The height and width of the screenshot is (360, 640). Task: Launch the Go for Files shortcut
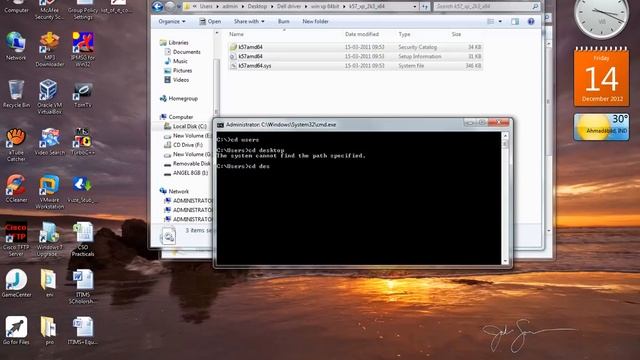tap(16, 331)
